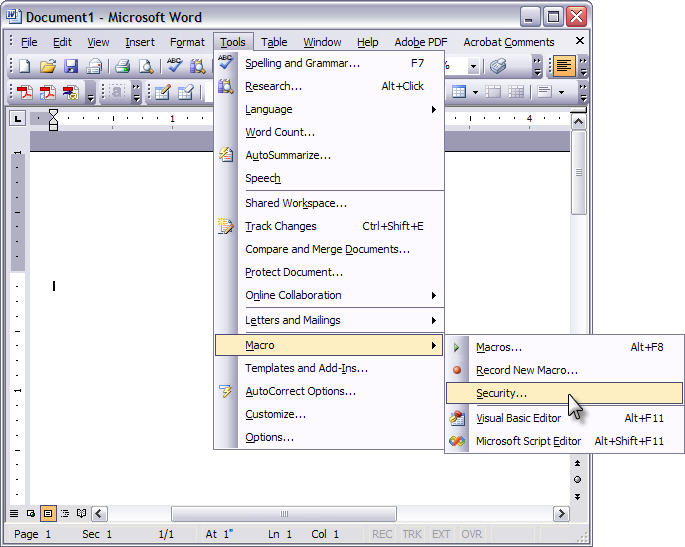Switch to Print Layout view button
The width and height of the screenshot is (685, 547).
coord(47,513)
